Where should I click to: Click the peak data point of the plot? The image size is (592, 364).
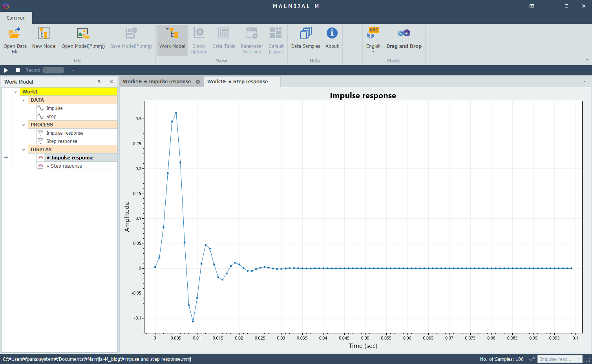coord(176,113)
